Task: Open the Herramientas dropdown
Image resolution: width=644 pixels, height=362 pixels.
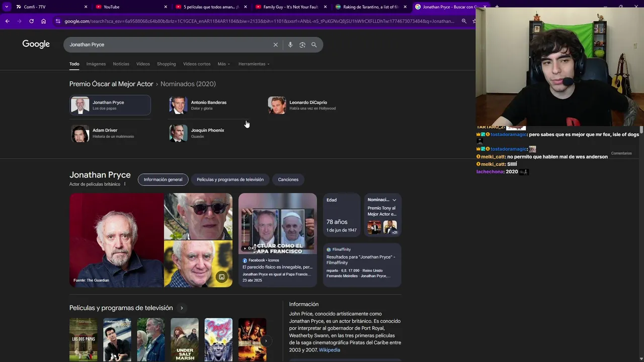Action: click(254, 64)
